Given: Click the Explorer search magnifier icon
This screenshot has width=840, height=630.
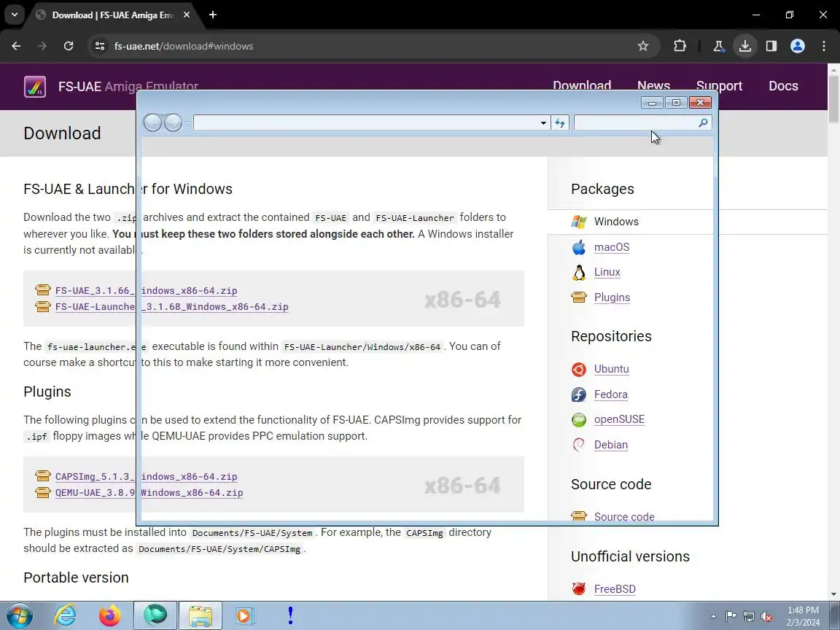Looking at the screenshot, I should tap(703, 122).
